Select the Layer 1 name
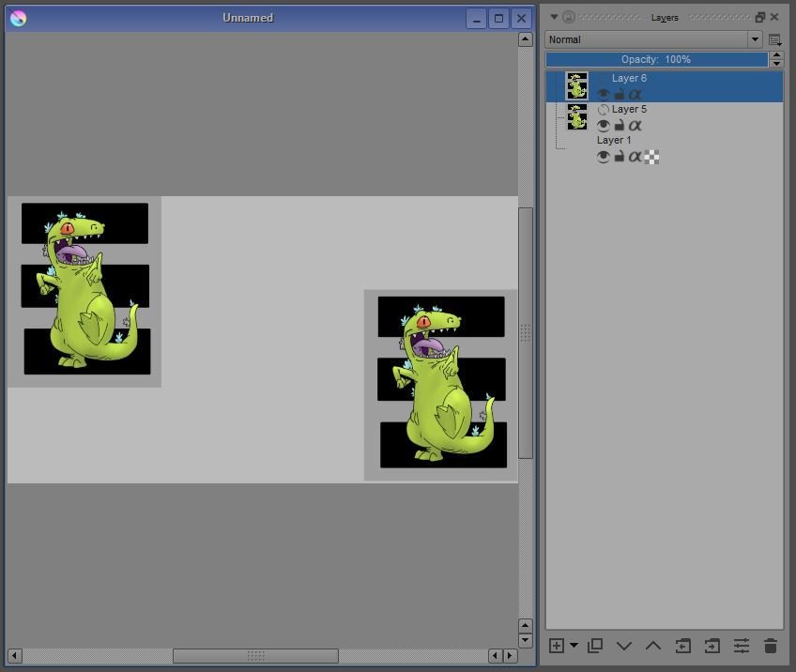The width and height of the screenshot is (796, 672). click(614, 140)
